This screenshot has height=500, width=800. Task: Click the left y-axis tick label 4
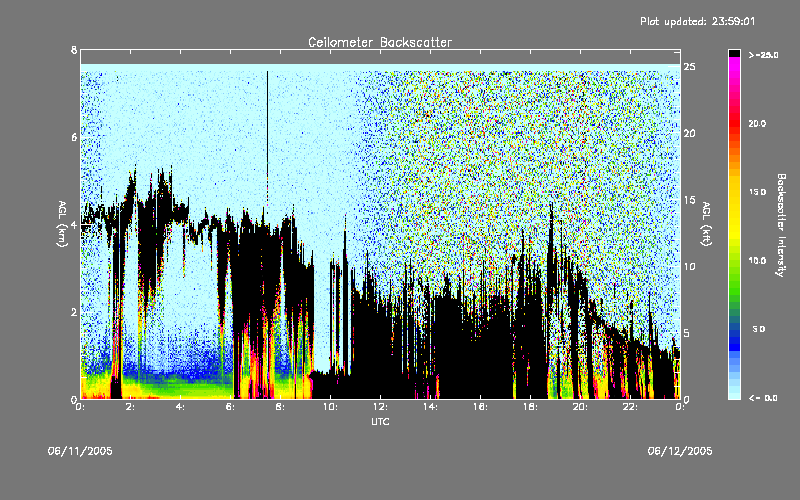(74, 225)
